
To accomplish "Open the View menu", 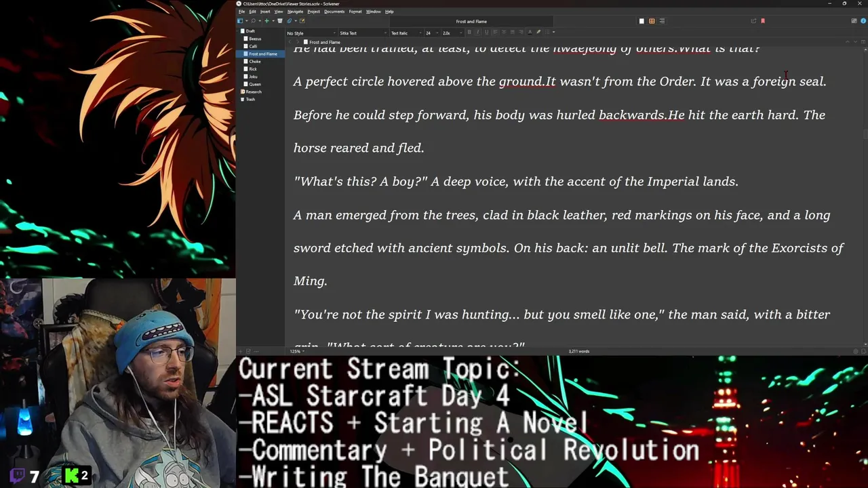I will (279, 12).
